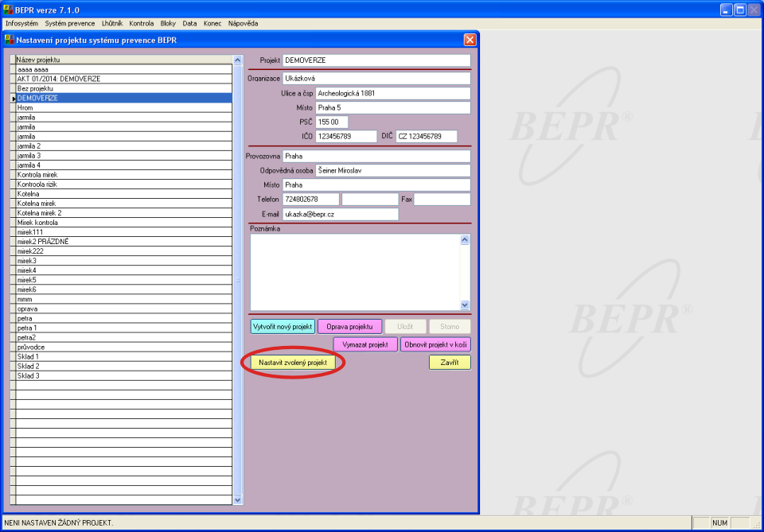Click the Fax input field
Screen dimensions: 764x532
(x=442, y=200)
